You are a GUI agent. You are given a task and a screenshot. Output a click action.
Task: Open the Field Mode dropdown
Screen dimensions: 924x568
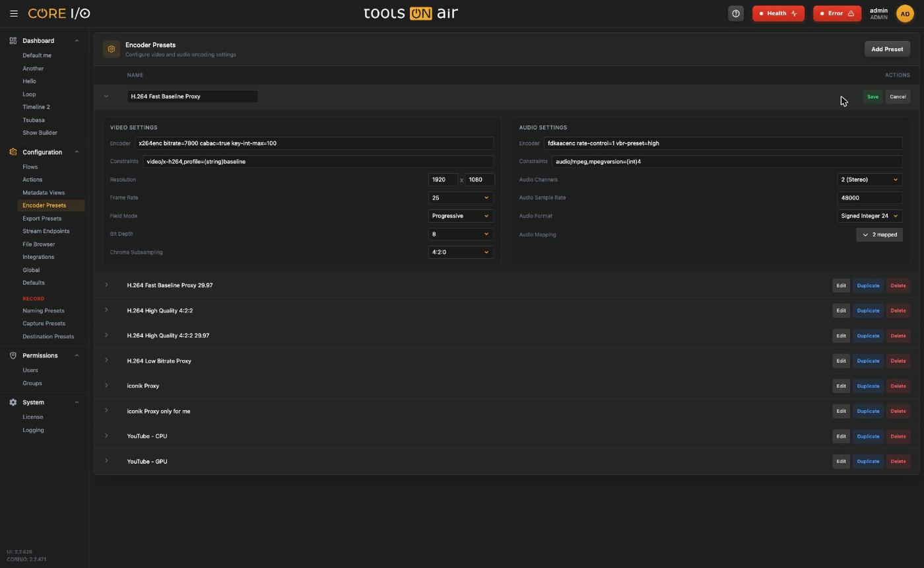[x=461, y=216]
